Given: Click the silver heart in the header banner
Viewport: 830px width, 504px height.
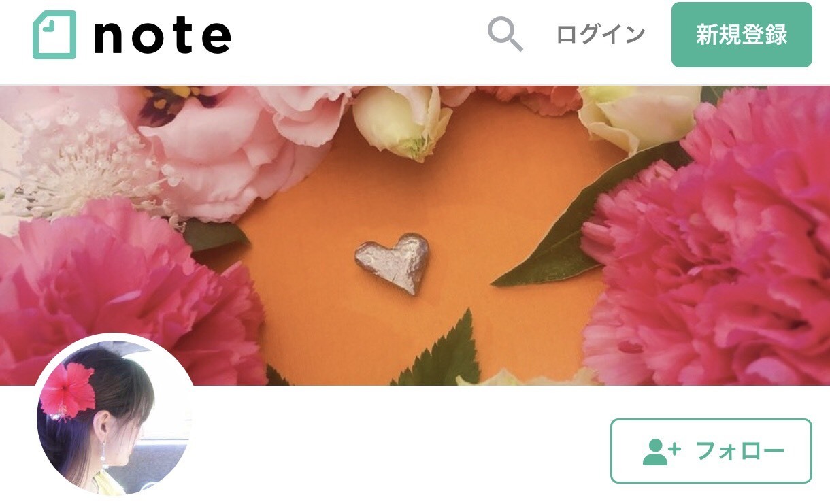Looking at the screenshot, I should [392, 263].
